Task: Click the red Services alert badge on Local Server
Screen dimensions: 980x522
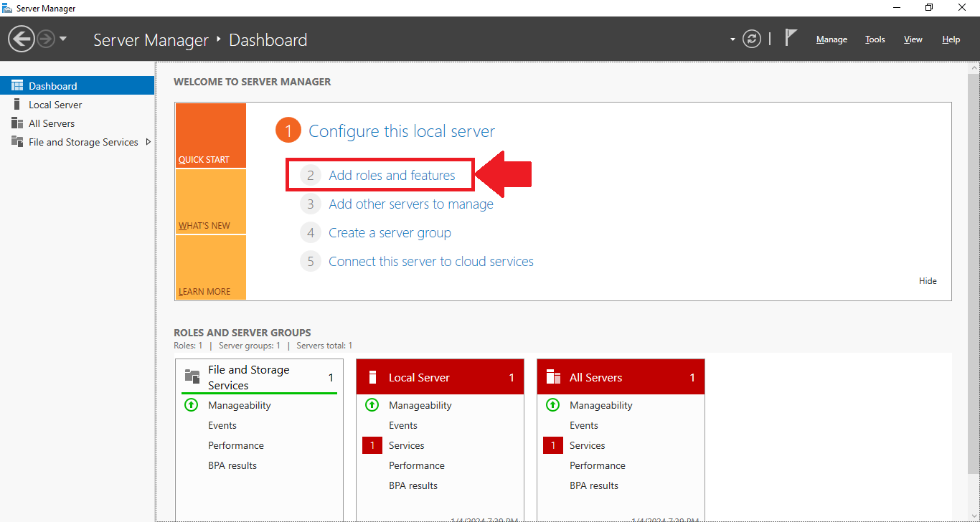Action: coord(372,445)
